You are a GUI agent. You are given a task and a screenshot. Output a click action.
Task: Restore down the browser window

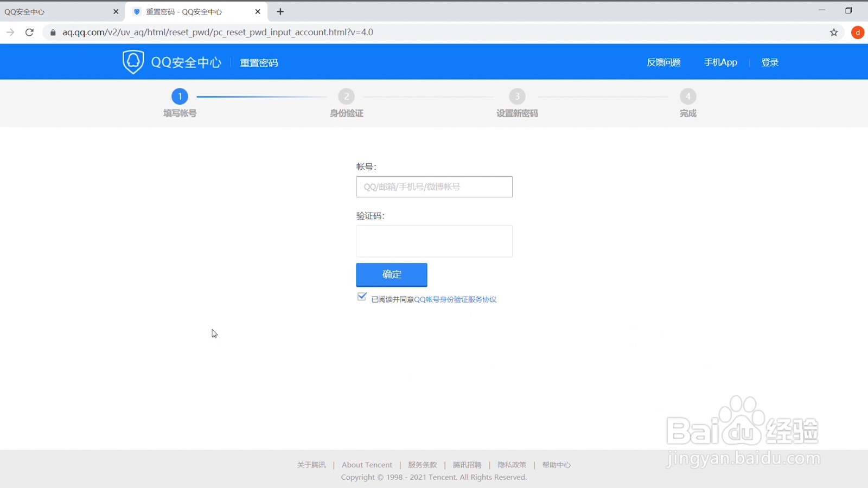[848, 10]
